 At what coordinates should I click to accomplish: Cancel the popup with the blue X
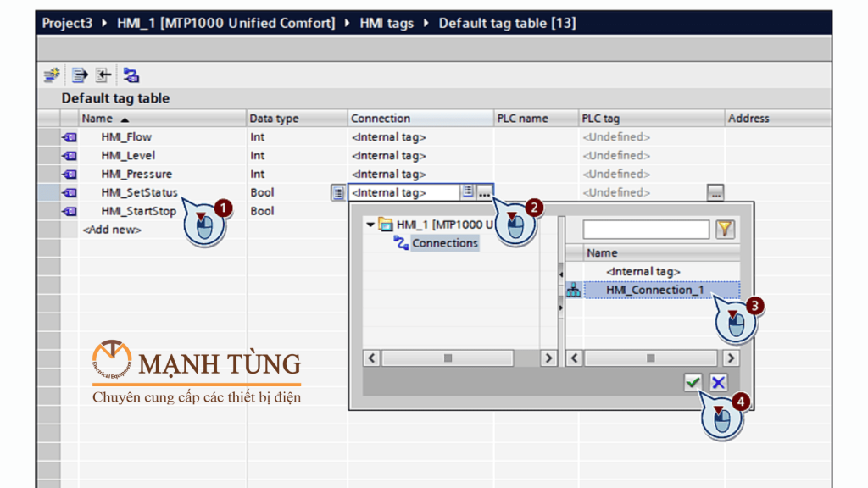[x=718, y=383]
